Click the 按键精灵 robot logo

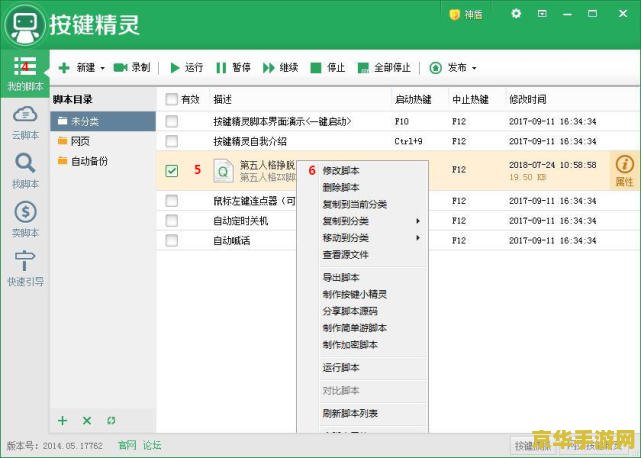pos(25,25)
